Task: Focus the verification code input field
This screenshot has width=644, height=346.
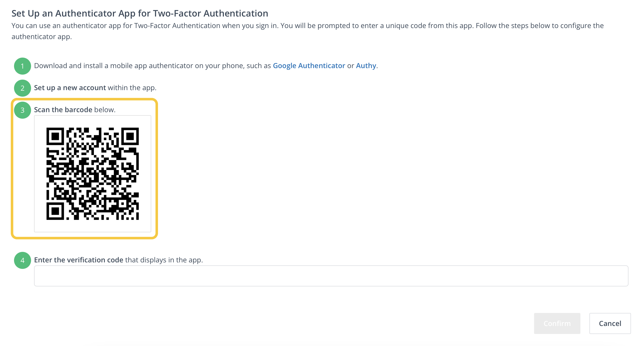Action: click(x=331, y=276)
